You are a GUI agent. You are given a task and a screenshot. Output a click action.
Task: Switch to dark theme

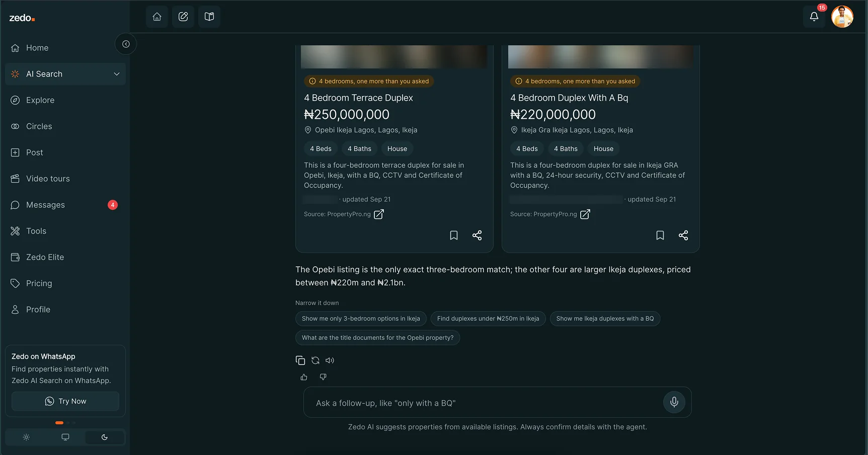click(105, 437)
